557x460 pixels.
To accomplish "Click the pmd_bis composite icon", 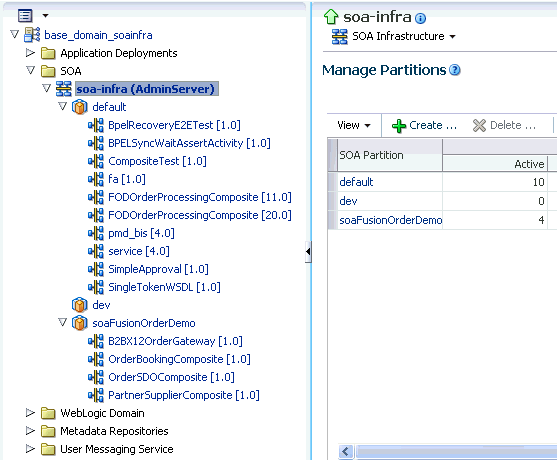I will tap(96, 233).
